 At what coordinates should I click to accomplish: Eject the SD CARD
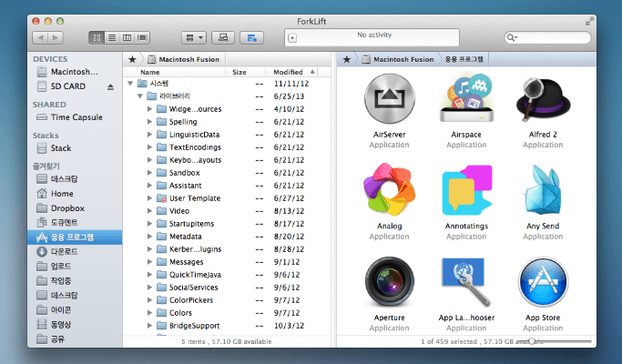click(x=110, y=86)
